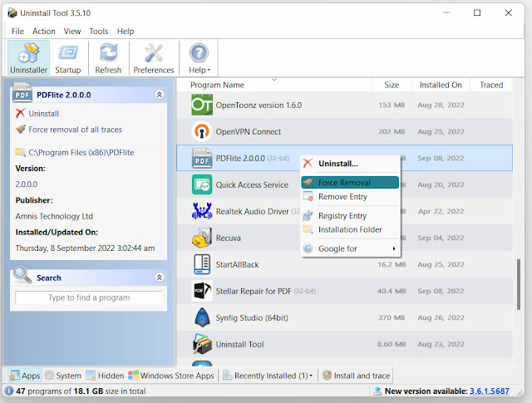The height and width of the screenshot is (403, 532).
Task: Click the OpenVPN Connect 202 MB size cell
Action: click(x=392, y=131)
